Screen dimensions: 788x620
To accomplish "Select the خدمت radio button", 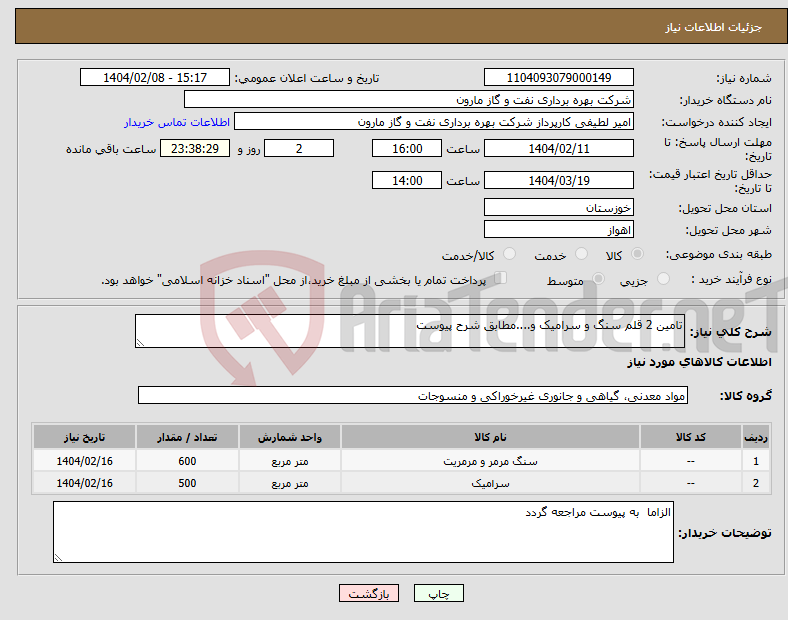I will [581, 254].
